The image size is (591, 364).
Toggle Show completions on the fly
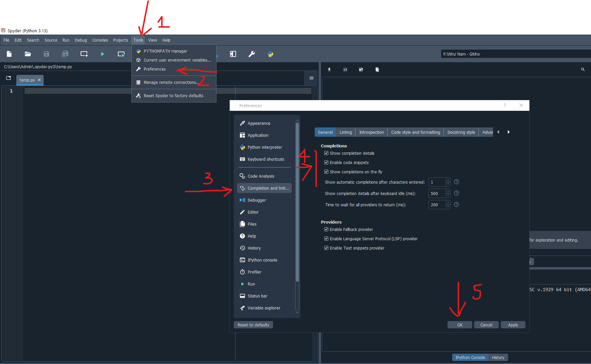[326, 172]
